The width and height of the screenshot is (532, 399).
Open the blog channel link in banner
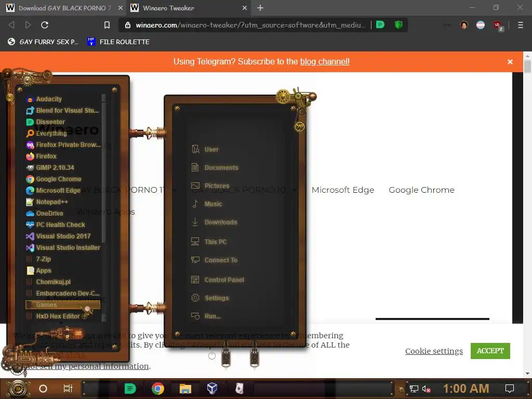pyautogui.click(x=325, y=62)
